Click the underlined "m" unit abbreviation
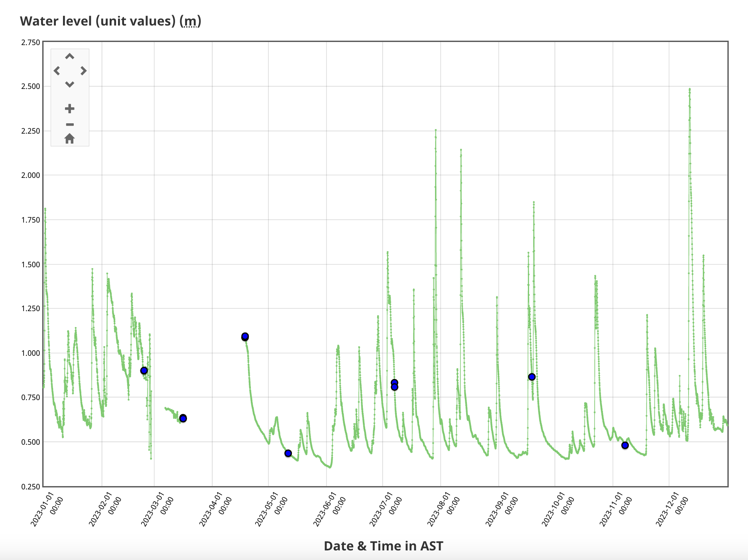748x560 pixels. point(190,21)
